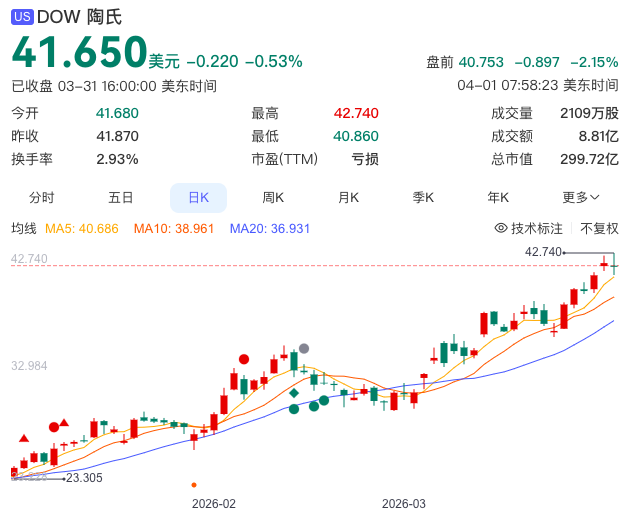Click the 今开 value 41.680

coord(117,113)
